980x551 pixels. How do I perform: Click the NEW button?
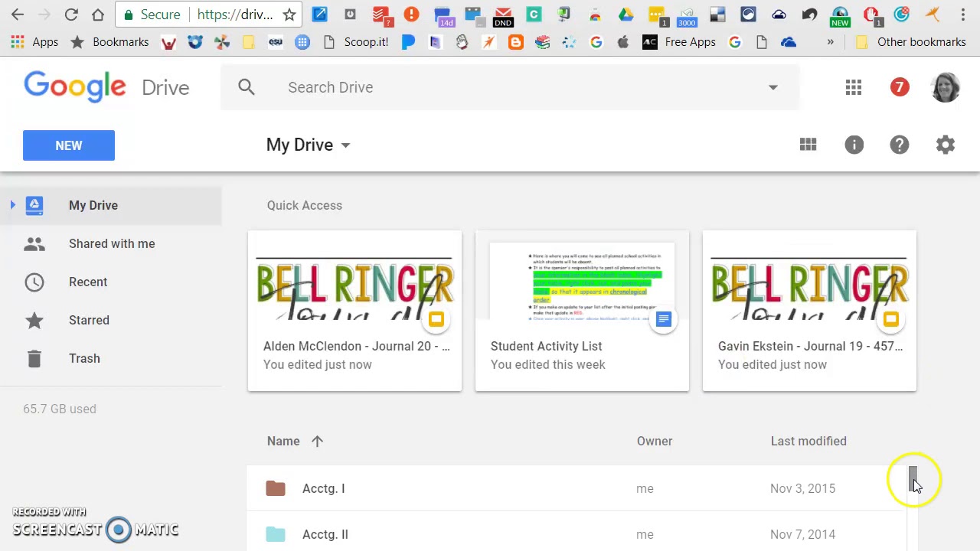(x=69, y=145)
